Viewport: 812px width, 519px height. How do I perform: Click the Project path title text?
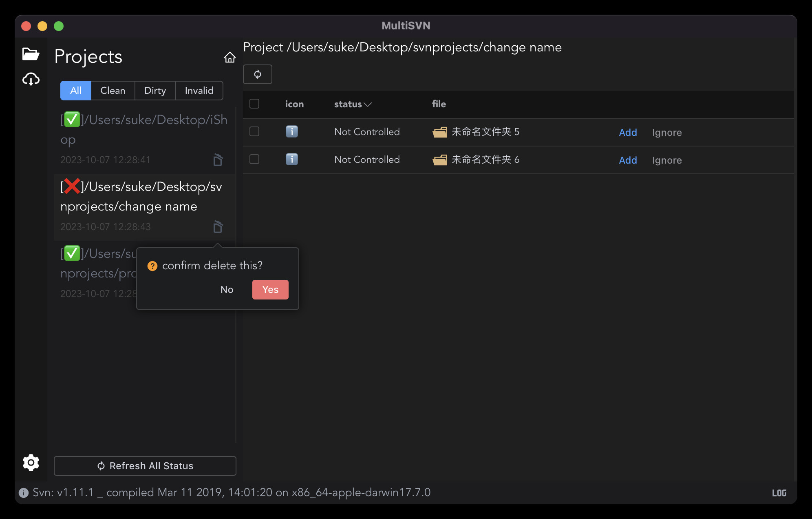[402, 47]
